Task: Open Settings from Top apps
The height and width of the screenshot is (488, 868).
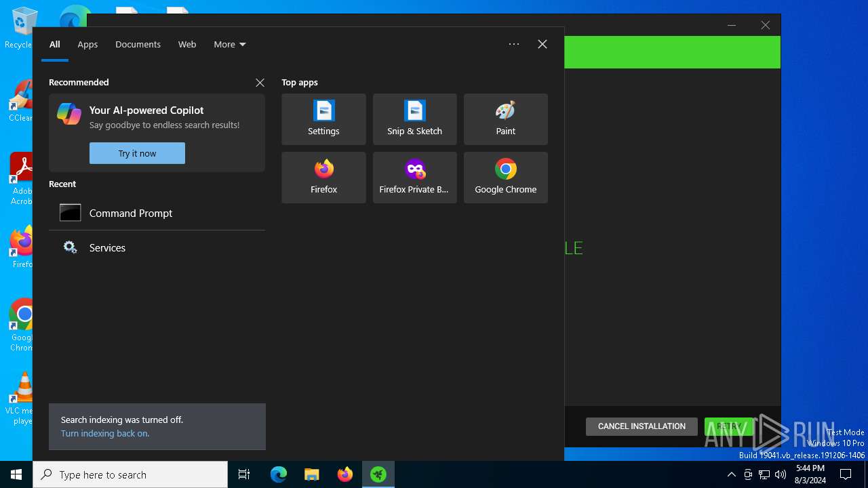Action: click(x=323, y=119)
